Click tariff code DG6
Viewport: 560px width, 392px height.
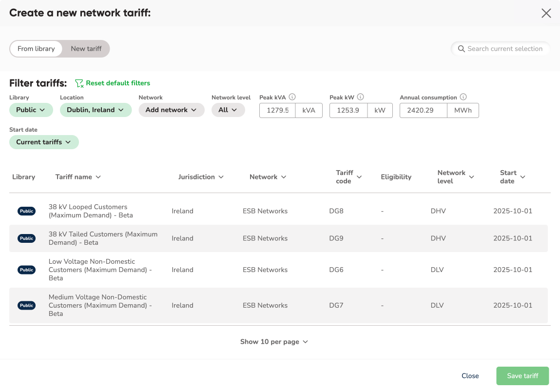tap(336, 270)
